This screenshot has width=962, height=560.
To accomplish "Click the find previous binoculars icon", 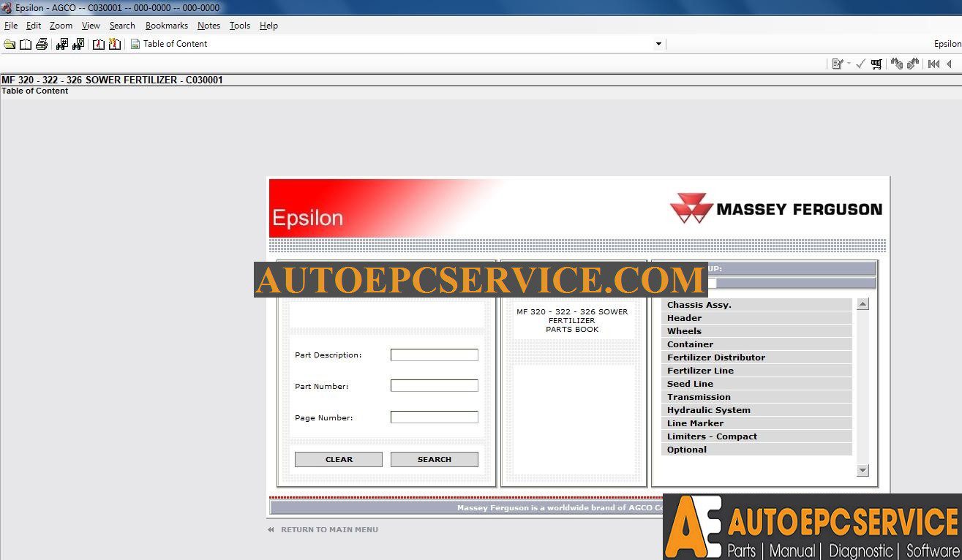I will tap(897, 64).
